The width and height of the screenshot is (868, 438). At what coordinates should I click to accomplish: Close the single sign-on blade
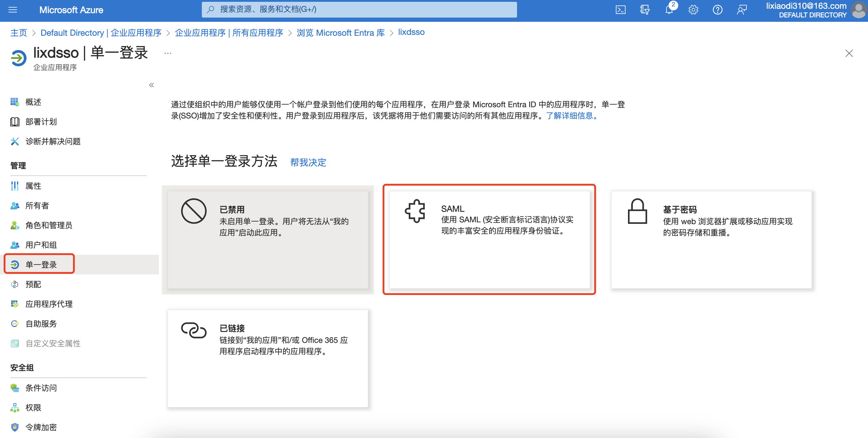point(849,53)
